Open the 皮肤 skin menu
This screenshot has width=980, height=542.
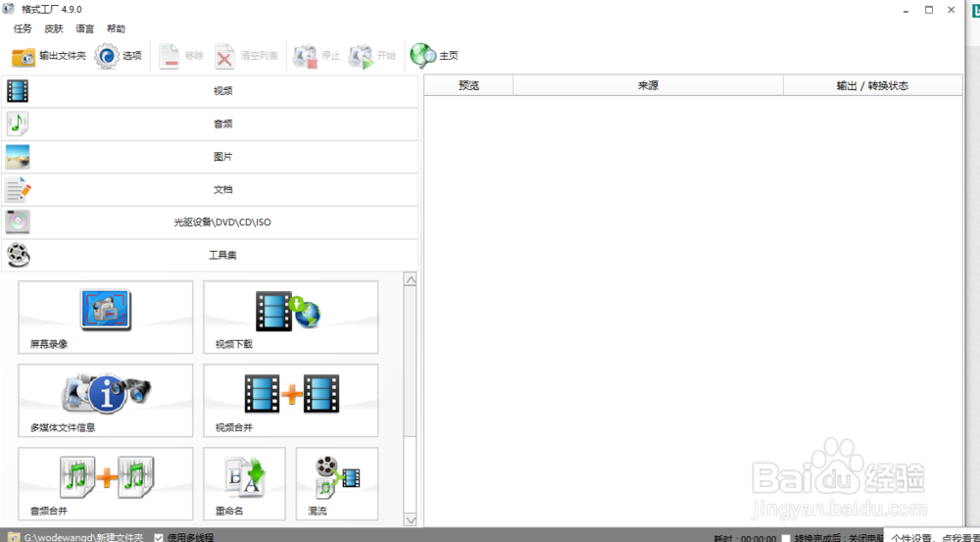click(x=54, y=28)
